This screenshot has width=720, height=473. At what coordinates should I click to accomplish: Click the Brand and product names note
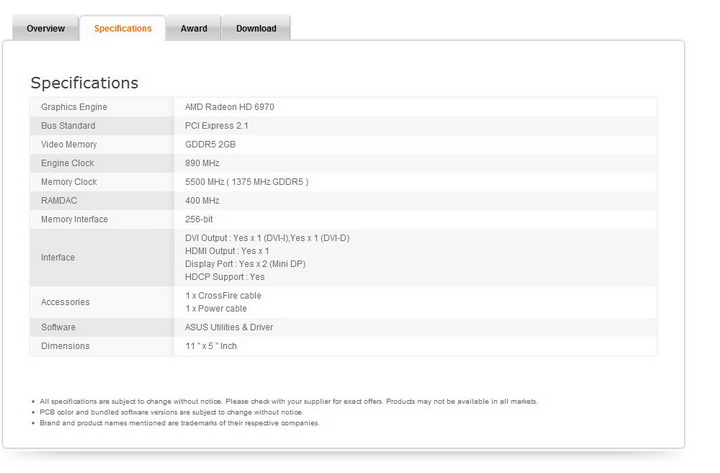pyautogui.click(x=179, y=423)
